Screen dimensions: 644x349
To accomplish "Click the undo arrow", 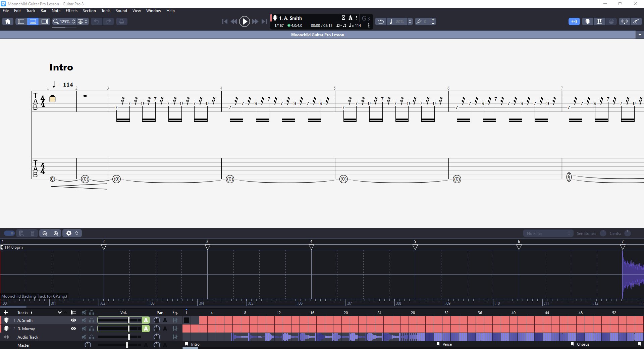I will 97,21.
